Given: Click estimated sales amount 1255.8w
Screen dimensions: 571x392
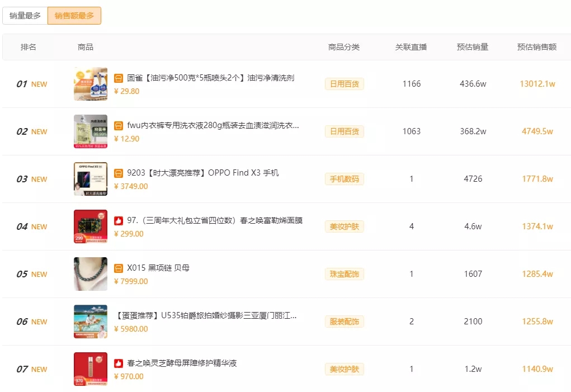Looking at the screenshot, I should (537, 322).
